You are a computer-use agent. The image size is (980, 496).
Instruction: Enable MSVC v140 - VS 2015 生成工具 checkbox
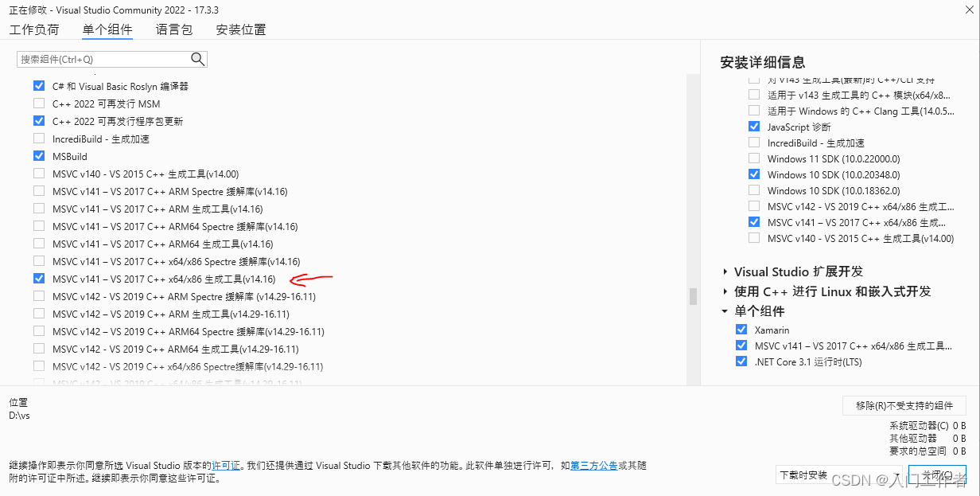coord(38,174)
